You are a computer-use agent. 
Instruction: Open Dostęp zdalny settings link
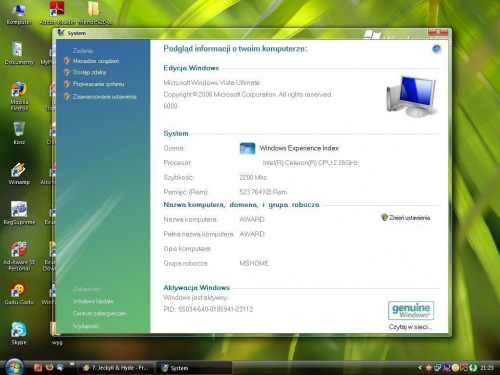(x=89, y=72)
